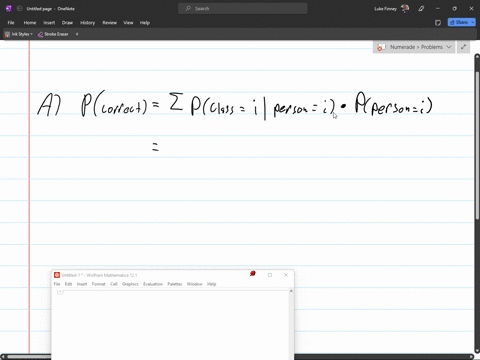This screenshot has width=480, height=360.
Task: Select the Stroke Eraser tool
Action: [x=53, y=34]
